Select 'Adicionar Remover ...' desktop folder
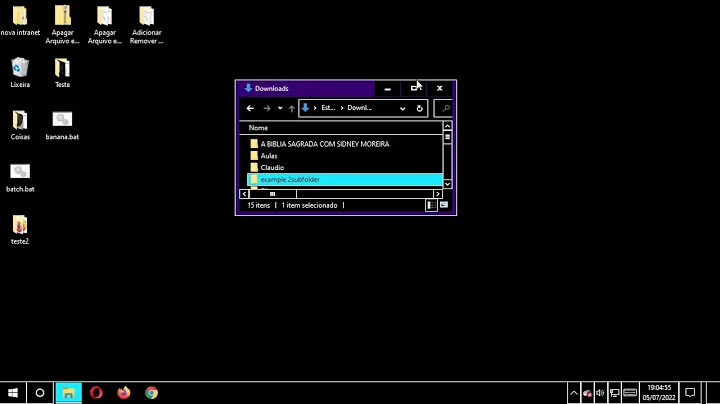This screenshot has height=404, width=720. [x=146, y=25]
